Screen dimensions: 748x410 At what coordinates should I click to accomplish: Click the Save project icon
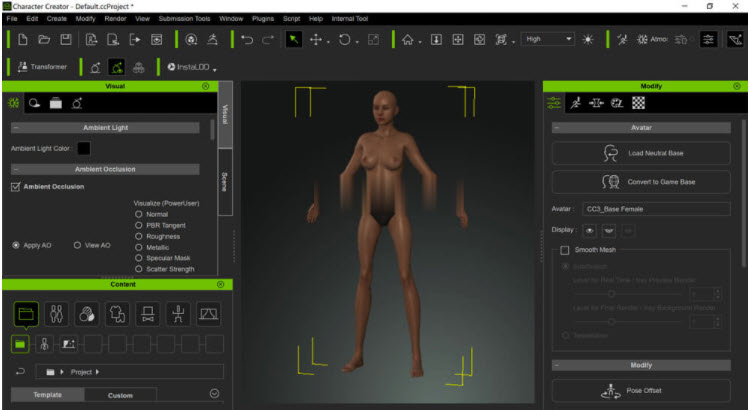(66, 39)
